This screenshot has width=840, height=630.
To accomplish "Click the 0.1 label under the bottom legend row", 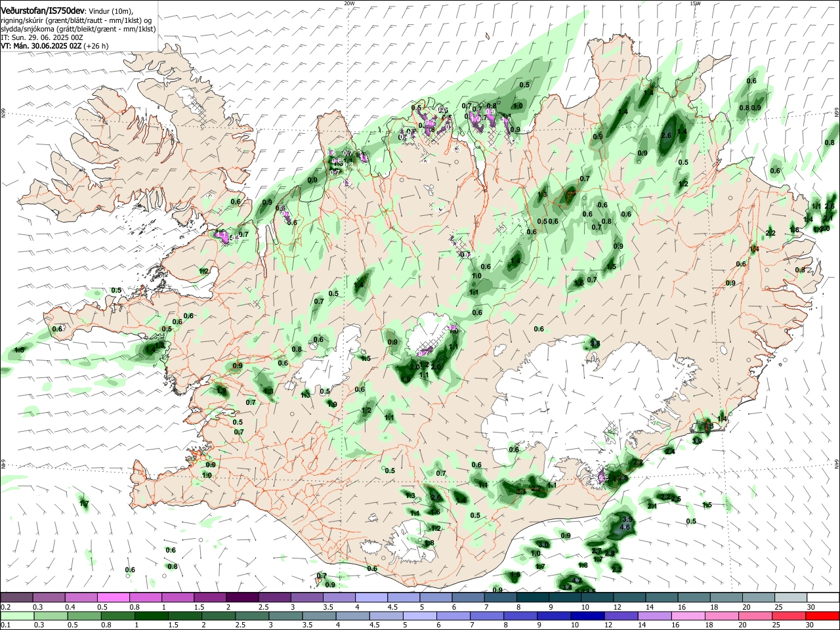I will [x=5, y=625].
